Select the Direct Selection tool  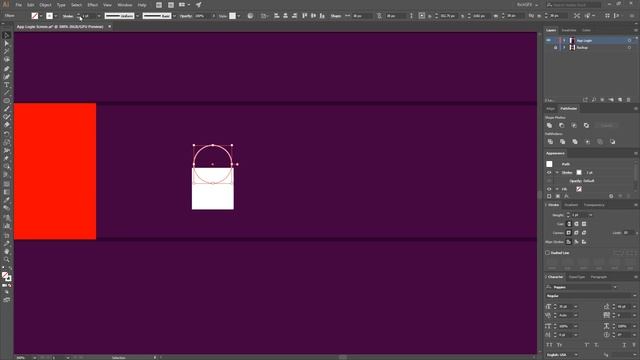click(x=7, y=44)
